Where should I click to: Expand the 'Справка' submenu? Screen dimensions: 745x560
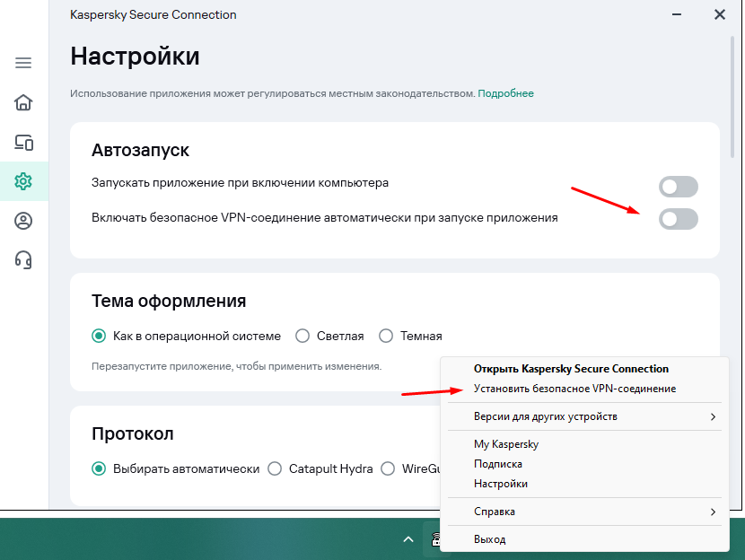click(x=584, y=512)
